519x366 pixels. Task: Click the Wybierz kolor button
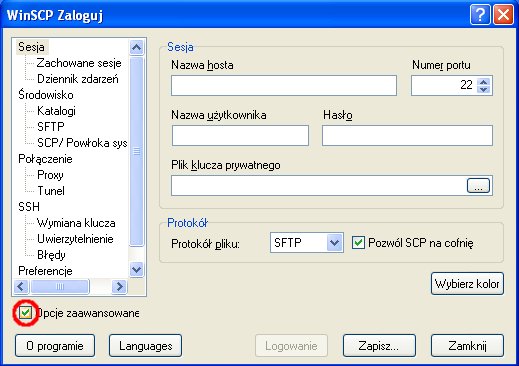[x=467, y=284]
